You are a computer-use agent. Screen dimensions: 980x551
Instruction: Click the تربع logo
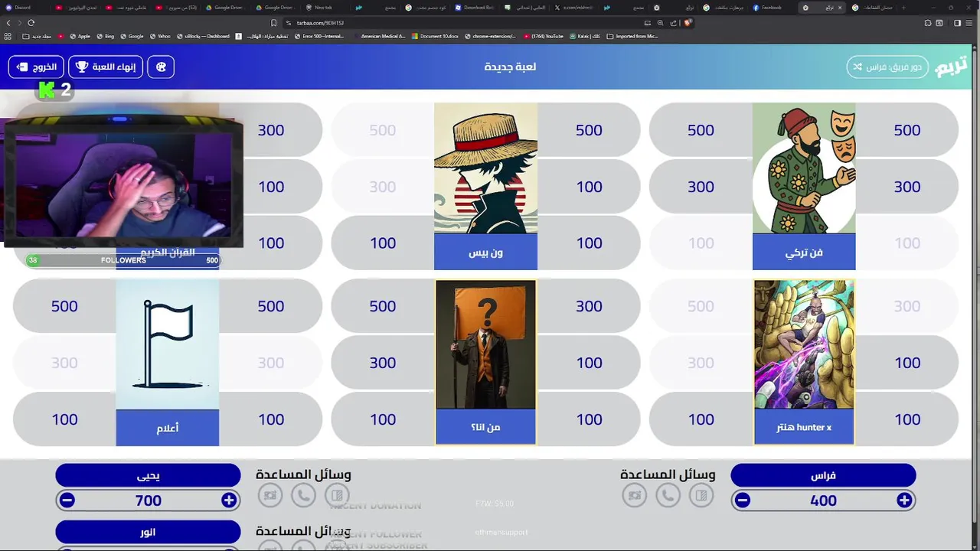click(951, 67)
